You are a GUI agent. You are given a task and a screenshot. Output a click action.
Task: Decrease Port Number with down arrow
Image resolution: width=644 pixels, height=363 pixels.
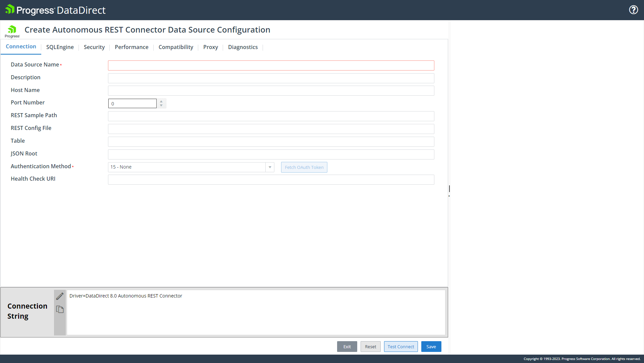tap(161, 106)
